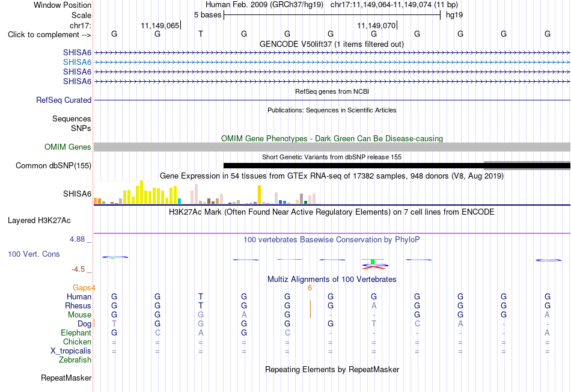Click 'Repeating Elements by RepeatMasker' title
571x392 pixels.
[332, 369]
